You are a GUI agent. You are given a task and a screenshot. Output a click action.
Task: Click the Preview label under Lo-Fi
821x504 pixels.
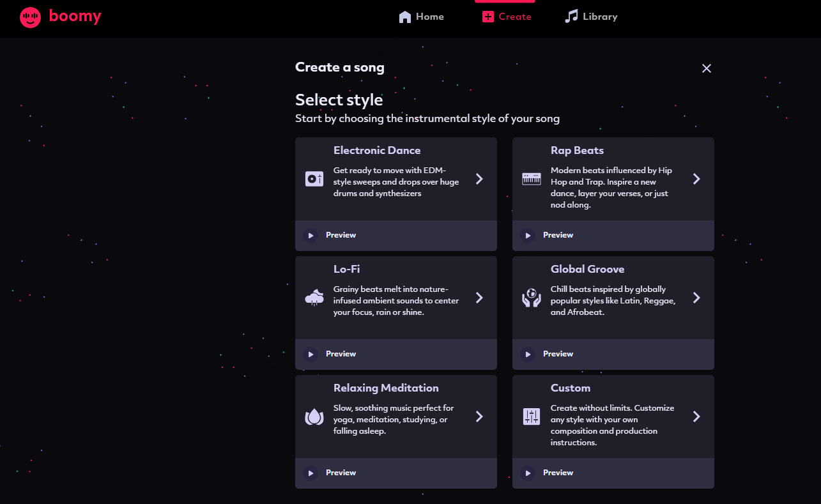(341, 354)
